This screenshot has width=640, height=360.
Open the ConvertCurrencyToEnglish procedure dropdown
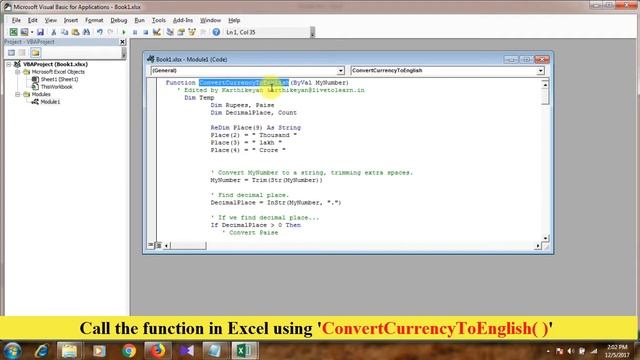[540, 71]
